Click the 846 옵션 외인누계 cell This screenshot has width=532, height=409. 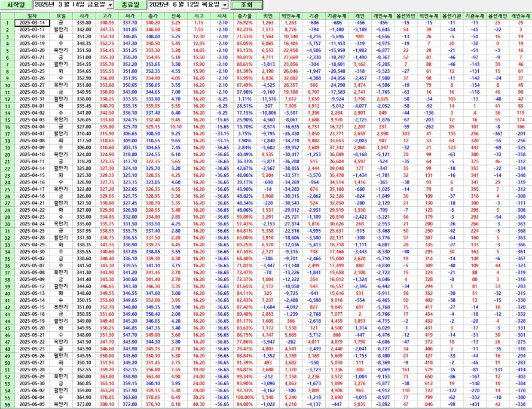coord(429,404)
